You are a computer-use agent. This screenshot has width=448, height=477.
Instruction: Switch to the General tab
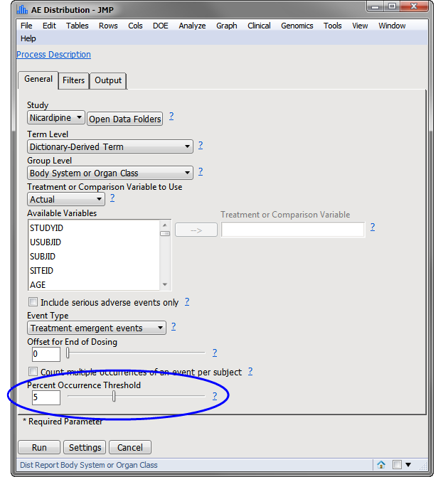(x=38, y=80)
